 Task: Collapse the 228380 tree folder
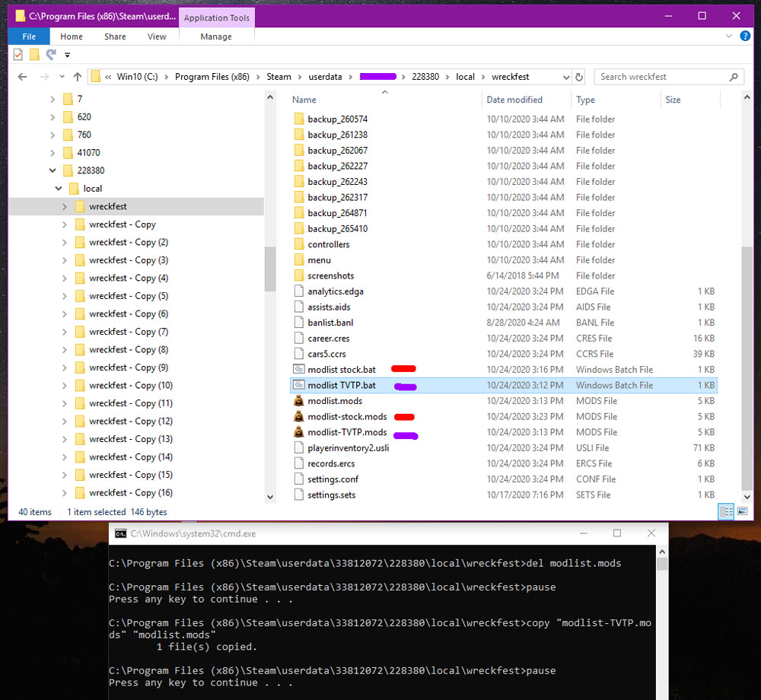53,170
